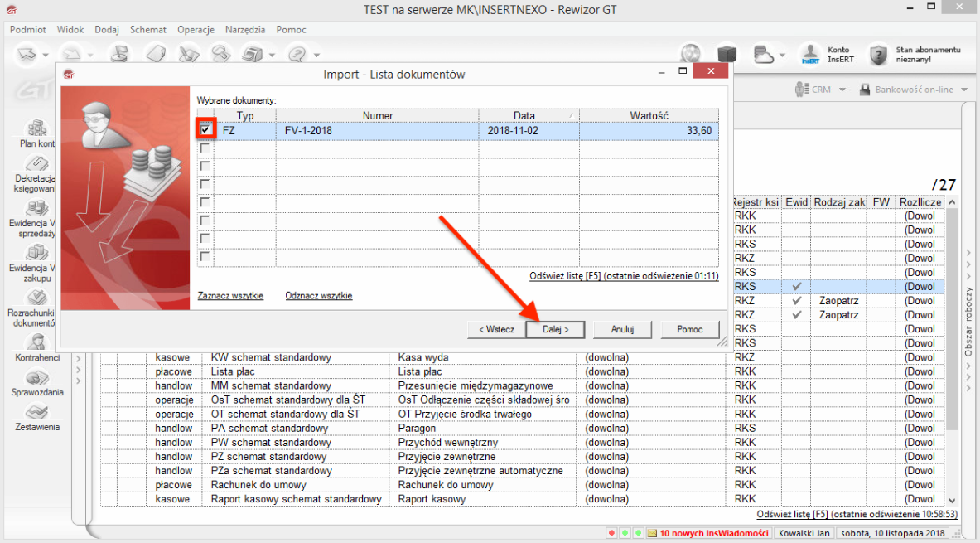Open Kontrahenci module icon

[x=36, y=343]
